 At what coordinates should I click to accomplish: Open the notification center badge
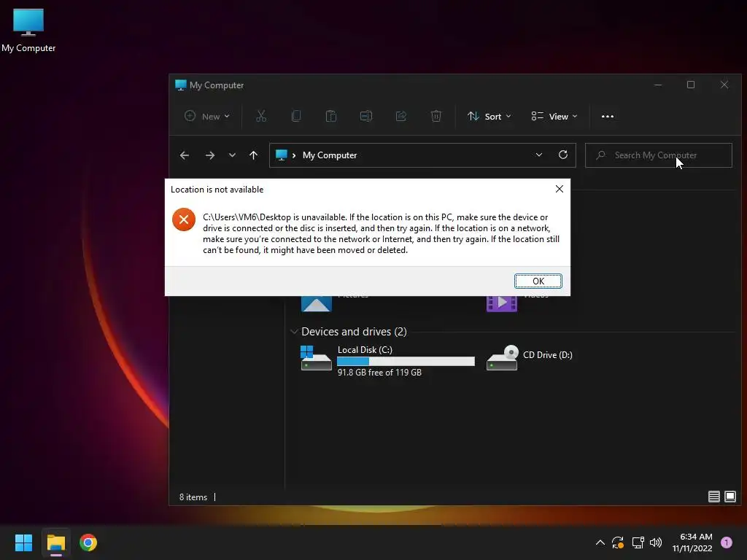727,542
